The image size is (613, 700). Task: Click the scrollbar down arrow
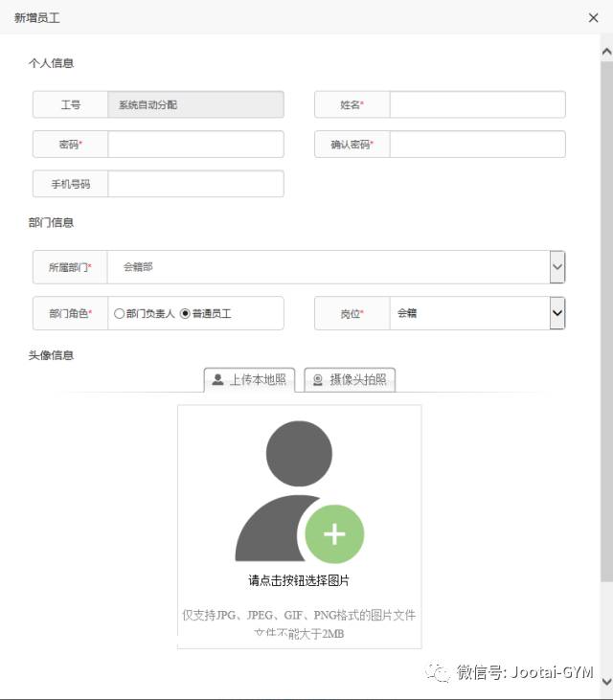pyautogui.click(x=606, y=682)
